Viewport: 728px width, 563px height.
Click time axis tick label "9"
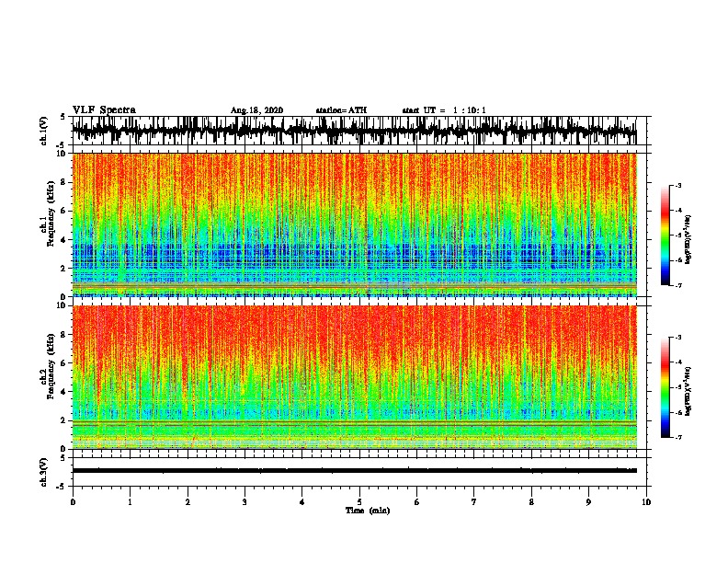tap(588, 502)
